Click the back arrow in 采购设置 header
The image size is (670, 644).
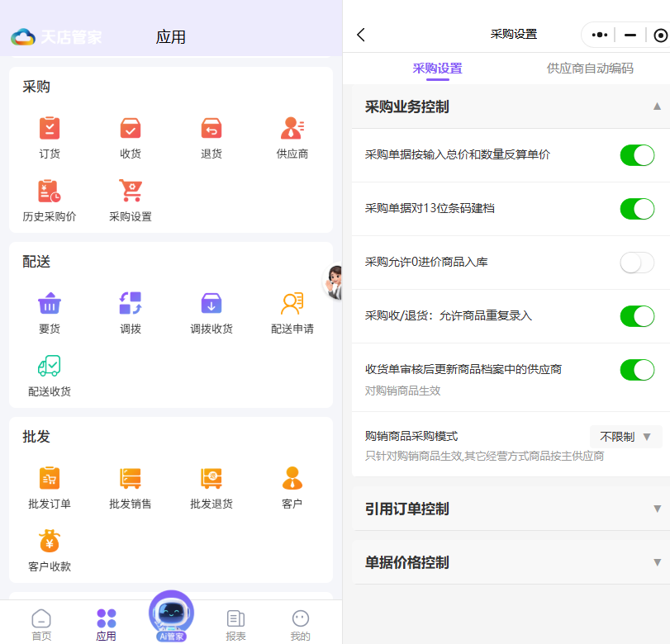click(x=361, y=35)
